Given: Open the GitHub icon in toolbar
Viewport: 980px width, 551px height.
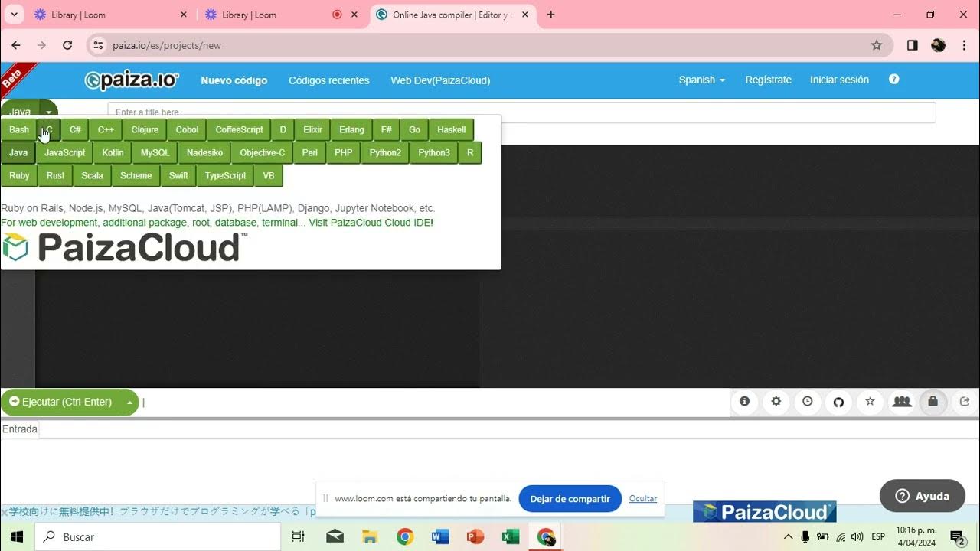Looking at the screenshot, I should click(838, 402).
